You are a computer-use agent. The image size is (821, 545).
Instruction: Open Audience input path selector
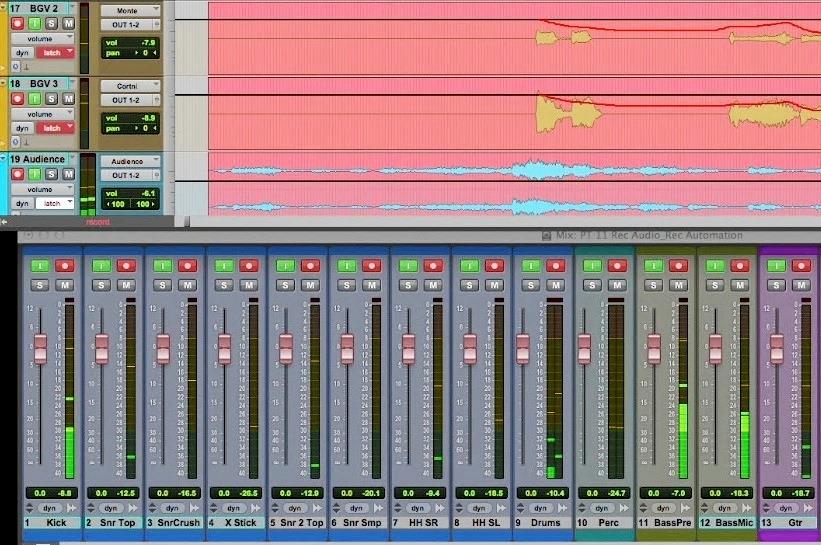point(130,161)
